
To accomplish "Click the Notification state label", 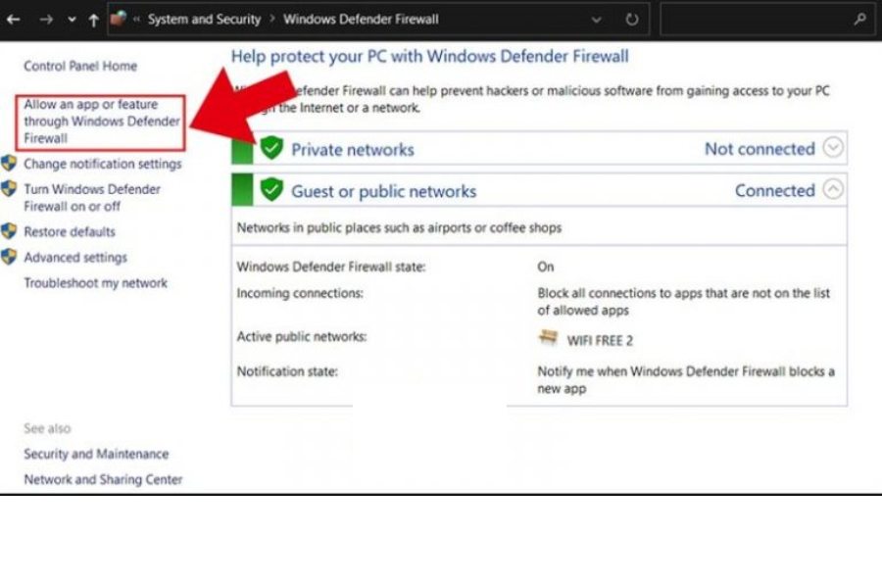I will point(287,371).
